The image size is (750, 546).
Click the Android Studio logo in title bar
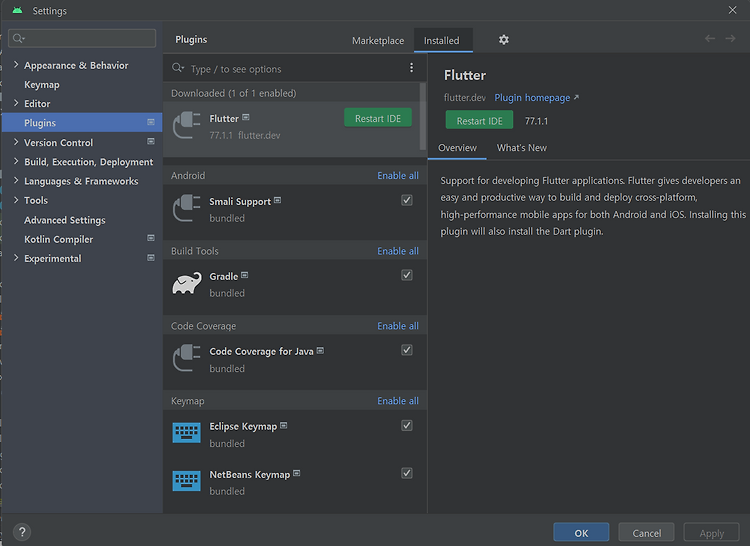[x=17, y=10]
